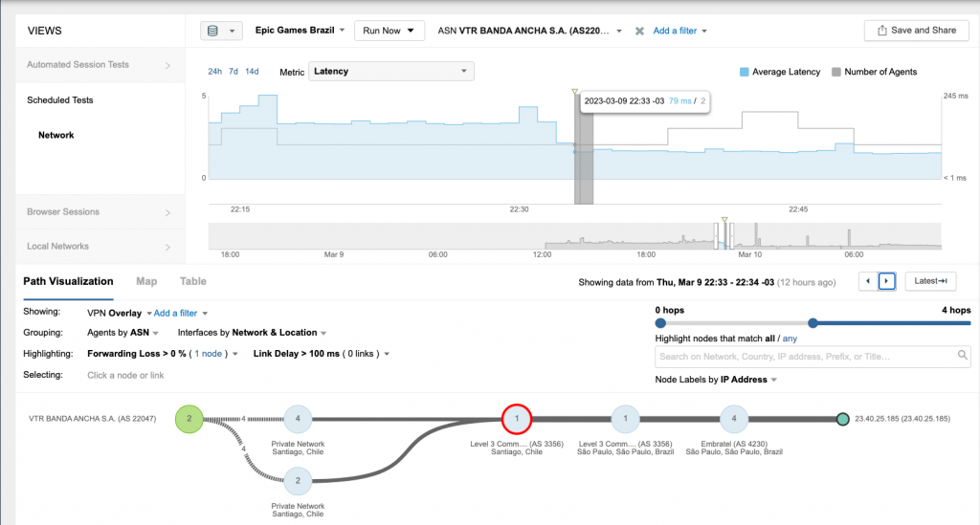Jump to Latest data button

pos(930,281)
